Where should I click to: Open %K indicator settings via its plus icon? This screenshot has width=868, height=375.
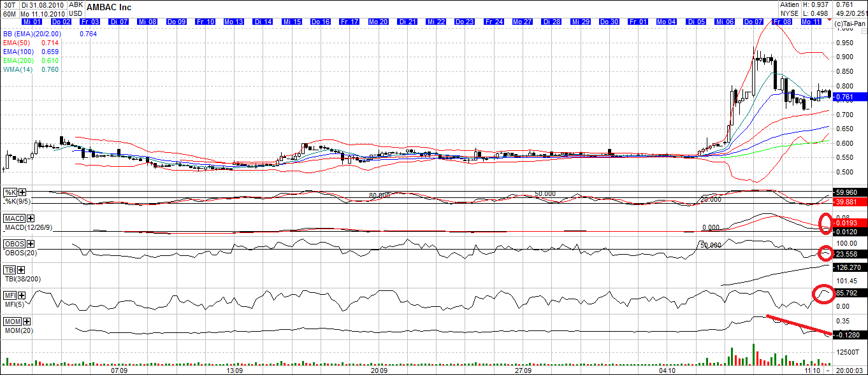pyautogui.click(x=22, y=192)
